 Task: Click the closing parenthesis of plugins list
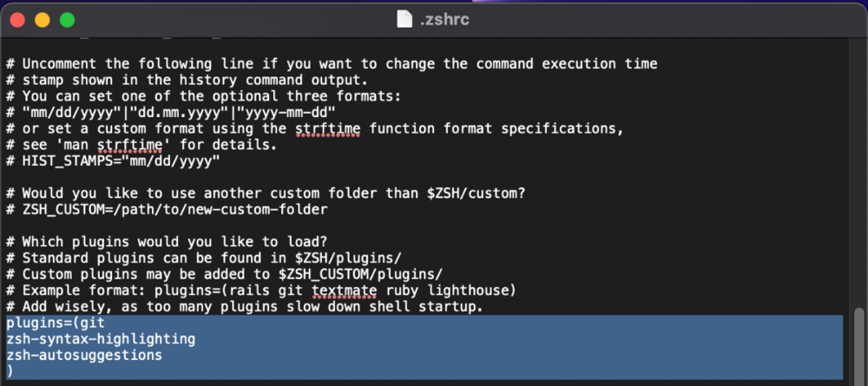10,370
